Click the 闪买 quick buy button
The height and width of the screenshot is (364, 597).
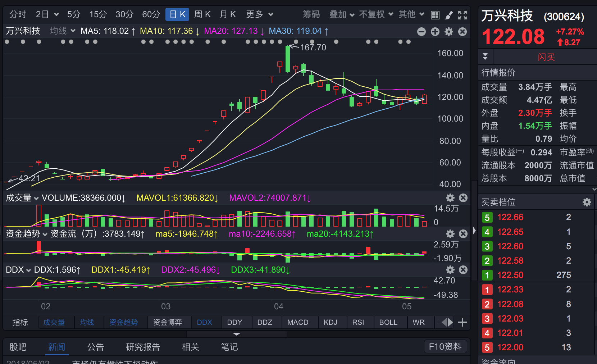(546, 57)
